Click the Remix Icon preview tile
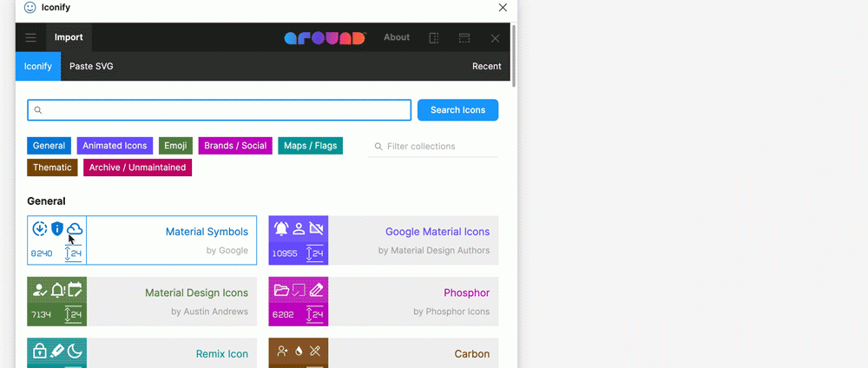The image size is (868, 368). [x=57, y=353]
